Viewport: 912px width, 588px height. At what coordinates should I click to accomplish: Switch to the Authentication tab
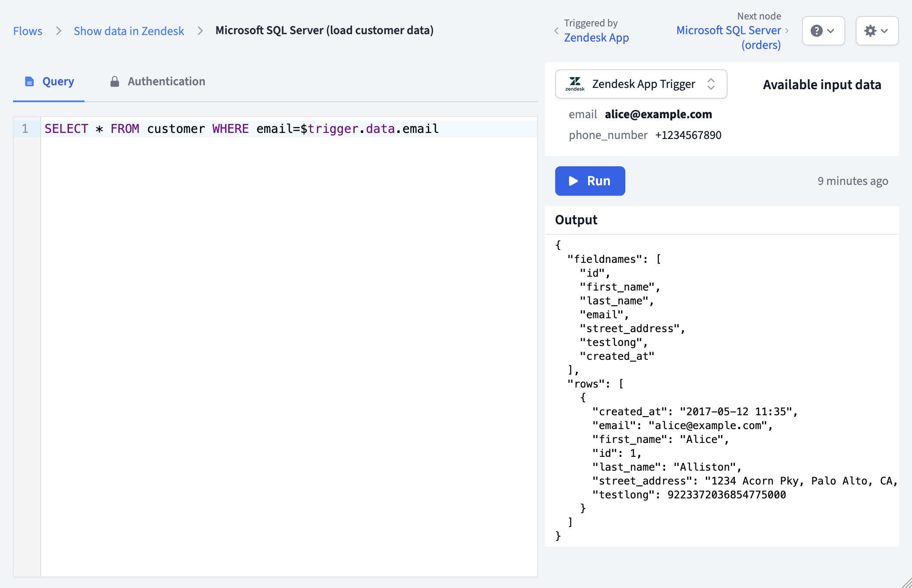157,81
